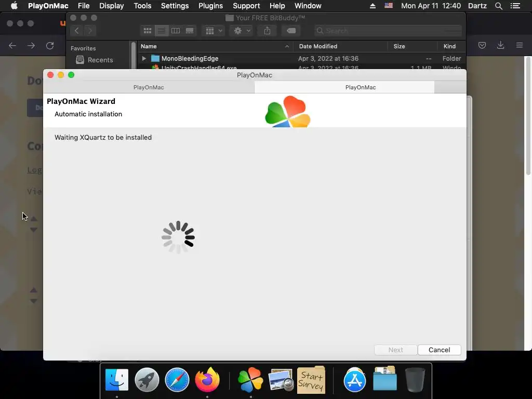Open Finder from the Dock
This screenshot has height=399, width=532.
click(117, 380)
